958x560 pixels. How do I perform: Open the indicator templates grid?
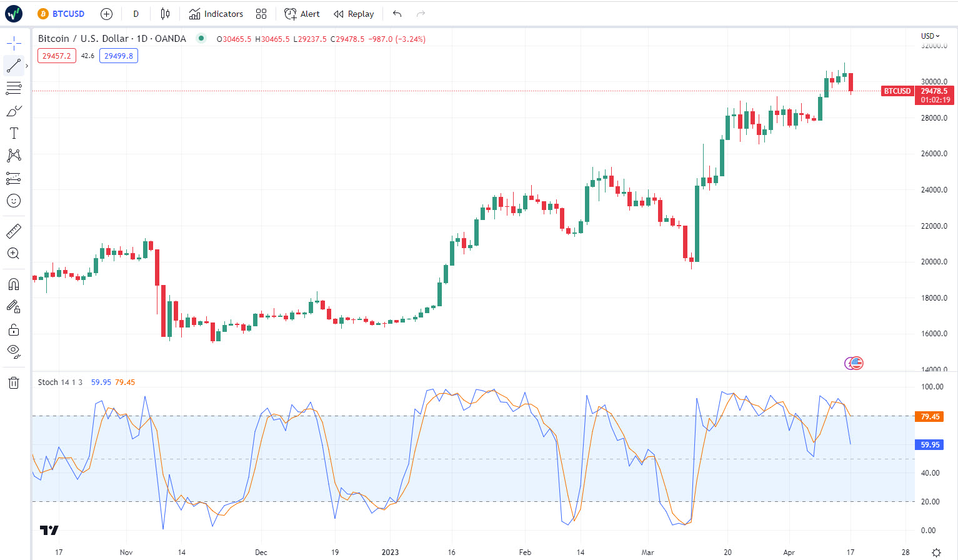coord(261,14)
